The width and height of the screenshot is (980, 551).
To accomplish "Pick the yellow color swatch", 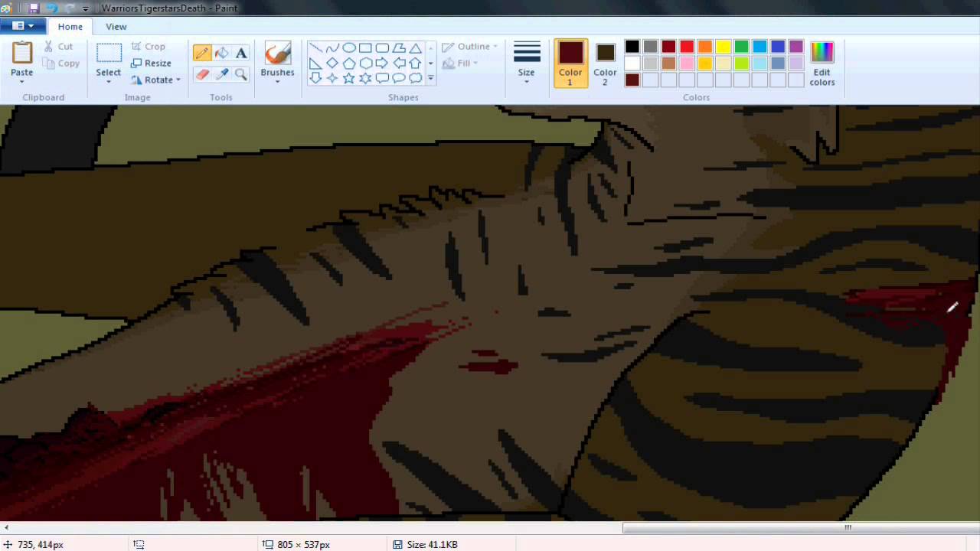I will 724,47.
